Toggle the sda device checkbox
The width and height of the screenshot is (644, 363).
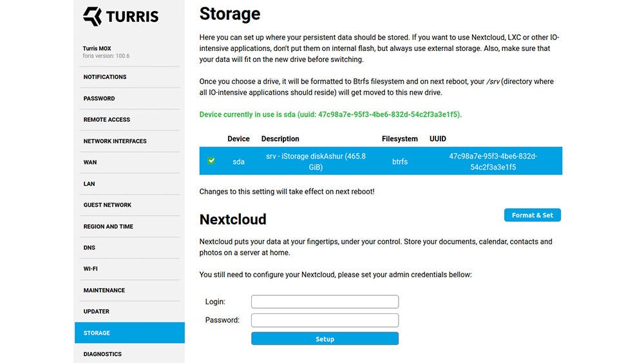tap(211, 161)
